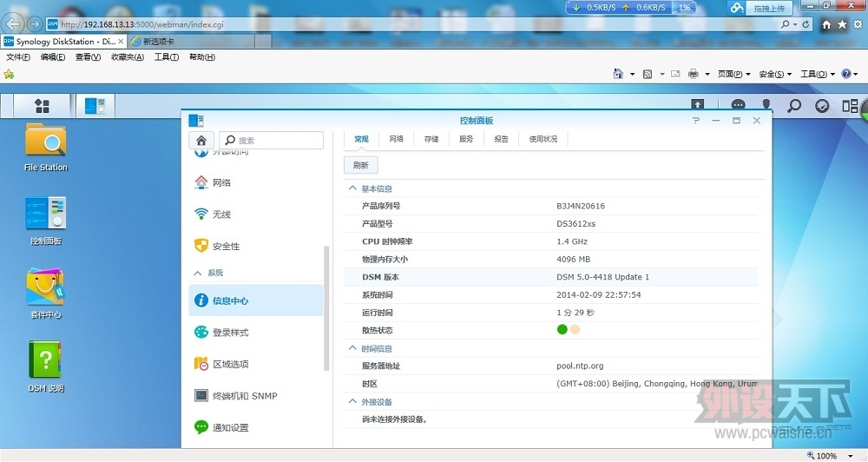
Task: Collapse the 外接设备 section
Action: [x=352, y=401]
